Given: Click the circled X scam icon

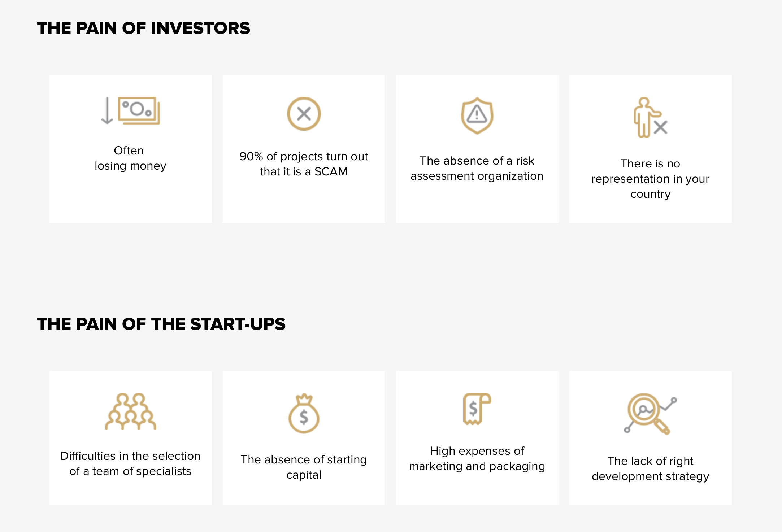Looking at the screenshot, I should [304, 114].
